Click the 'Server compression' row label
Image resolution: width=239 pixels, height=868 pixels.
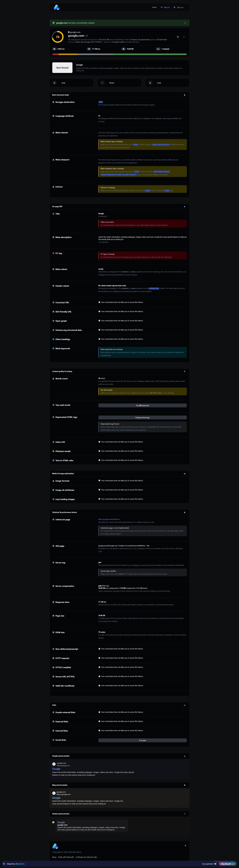pyautogui.click(x=65, y=586)
